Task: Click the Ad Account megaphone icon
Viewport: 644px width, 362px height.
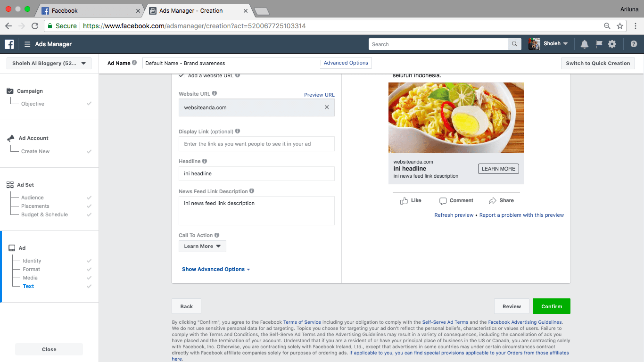Action: click(10, 138)
